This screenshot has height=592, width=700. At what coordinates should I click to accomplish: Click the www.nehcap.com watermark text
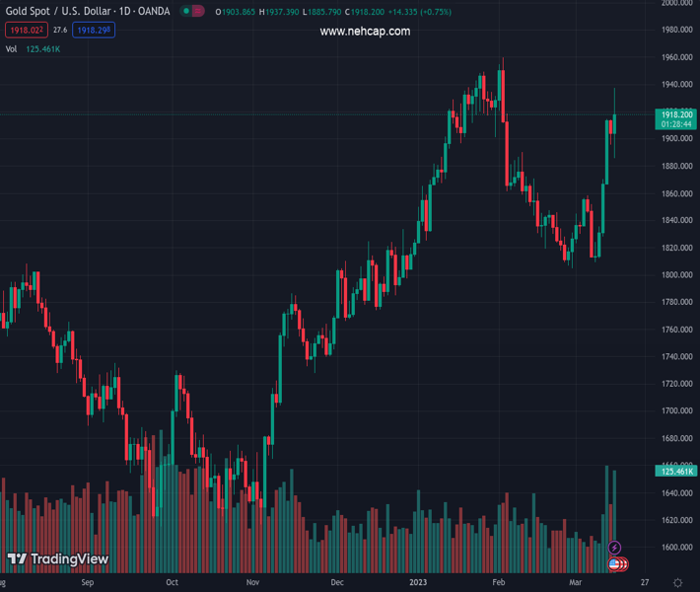click(x=365, y=32)
